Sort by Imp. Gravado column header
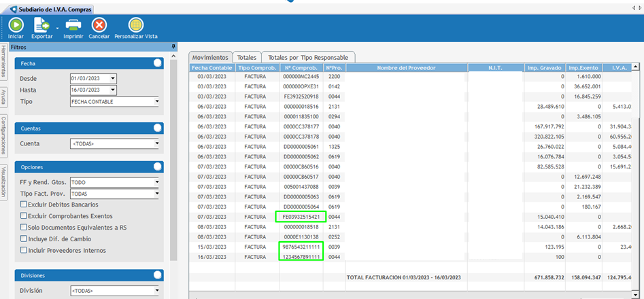644x299 pixels. coord(545,68)
